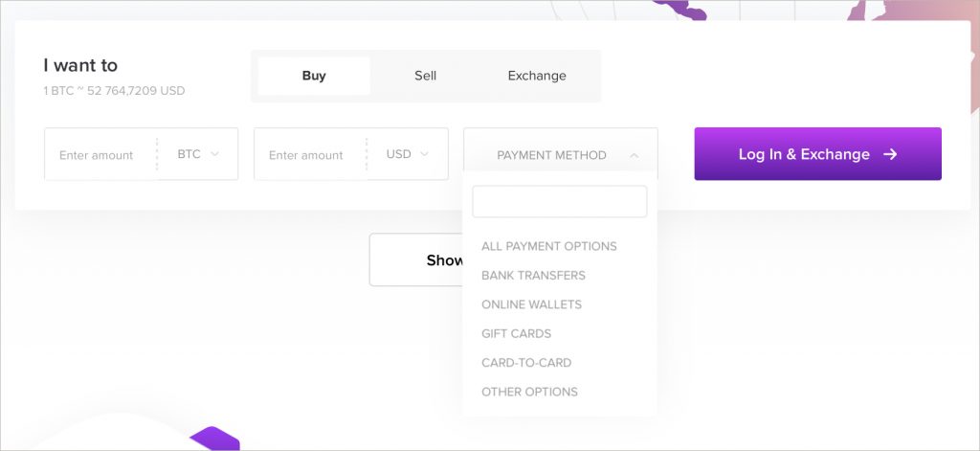Pick ONLINE WALLETS payment option
This screenshot has width=980, height=451.
pos(531,304)
